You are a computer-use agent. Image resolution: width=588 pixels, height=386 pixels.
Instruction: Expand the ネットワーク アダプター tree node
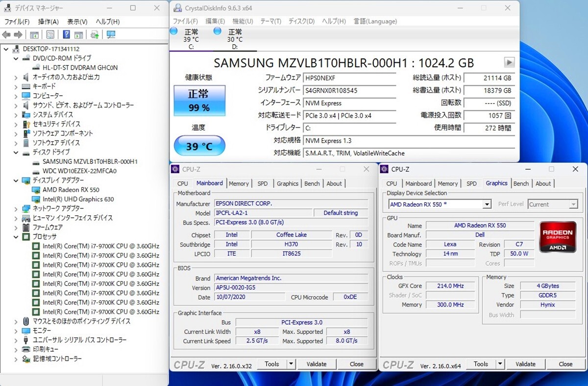16,208
